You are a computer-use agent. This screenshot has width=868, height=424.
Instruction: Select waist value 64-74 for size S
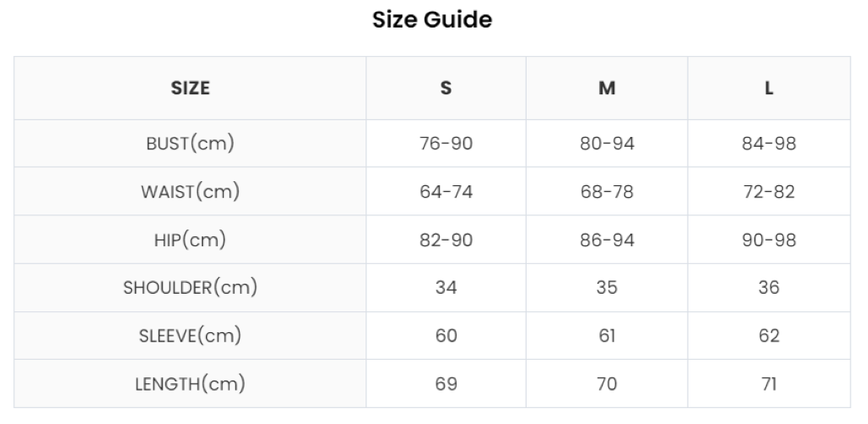[446, 193]
